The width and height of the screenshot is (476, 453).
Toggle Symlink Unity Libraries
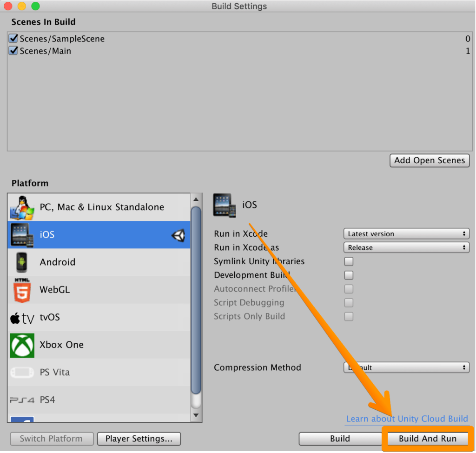(349, 261)
